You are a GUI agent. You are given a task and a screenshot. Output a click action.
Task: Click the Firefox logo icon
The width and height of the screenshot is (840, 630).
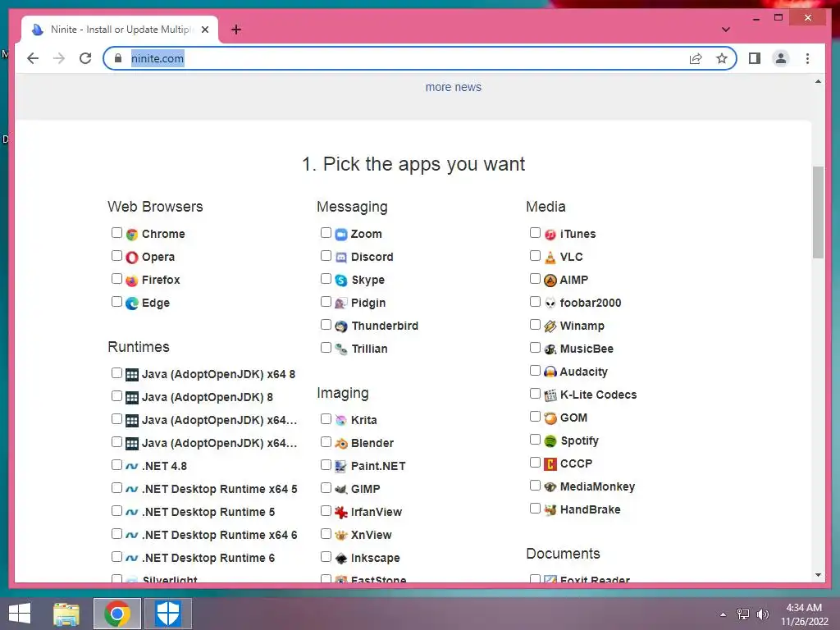tap(132, 281)
